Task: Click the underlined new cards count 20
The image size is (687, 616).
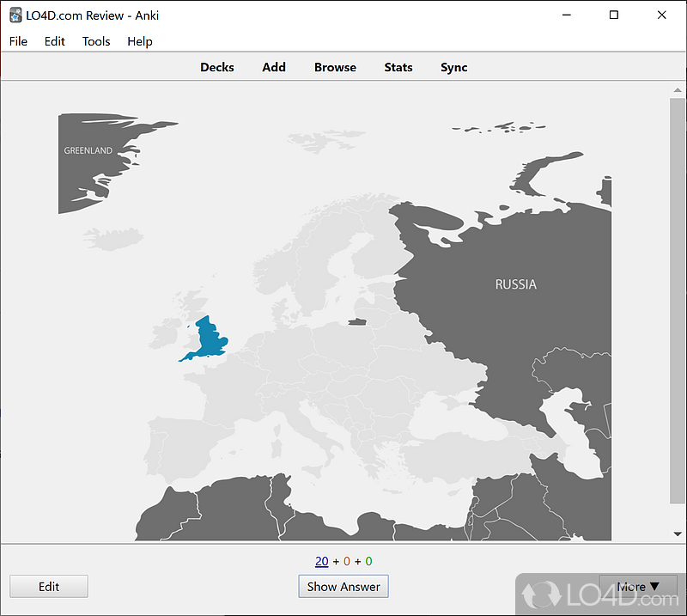Action: [x=321, y=562]
